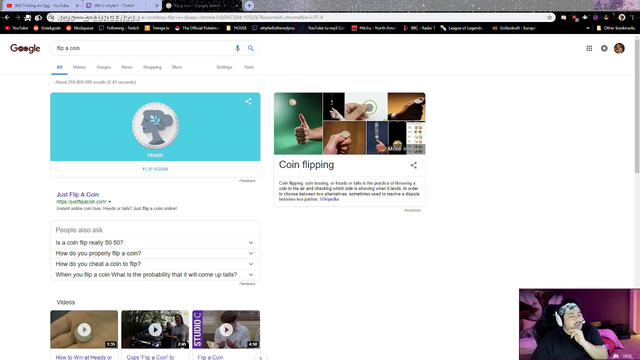640x360 pixels.
Task: Open Just Flip A Coin result link
Action: click(x=78, y=195)
